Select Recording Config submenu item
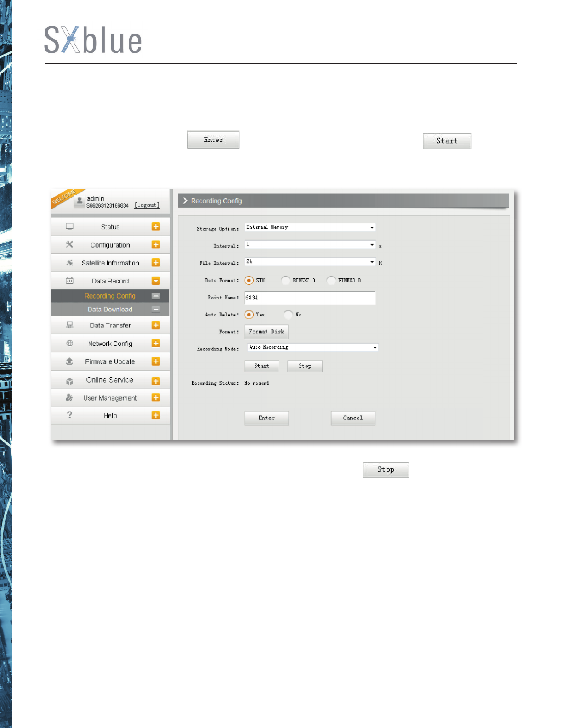This screenshot has height=728, width=563. pos(110,296)
